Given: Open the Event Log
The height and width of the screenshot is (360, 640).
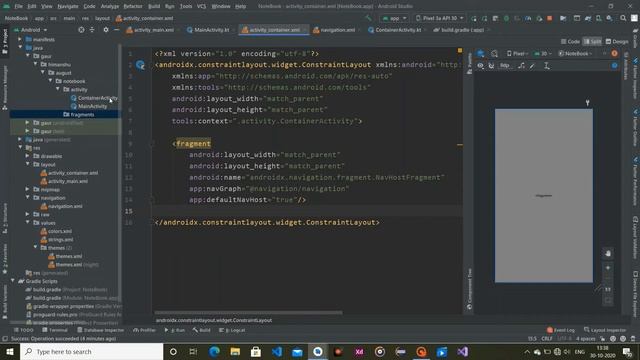Looking at the screenshot, I should click(560, 330).
